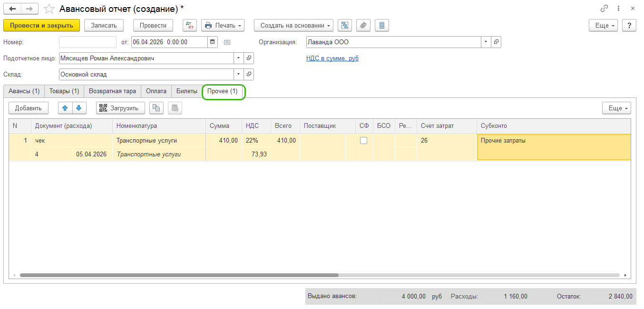Copy link using chain icon top right
This screenshot has height=309, width=644.
click(605, 9)
